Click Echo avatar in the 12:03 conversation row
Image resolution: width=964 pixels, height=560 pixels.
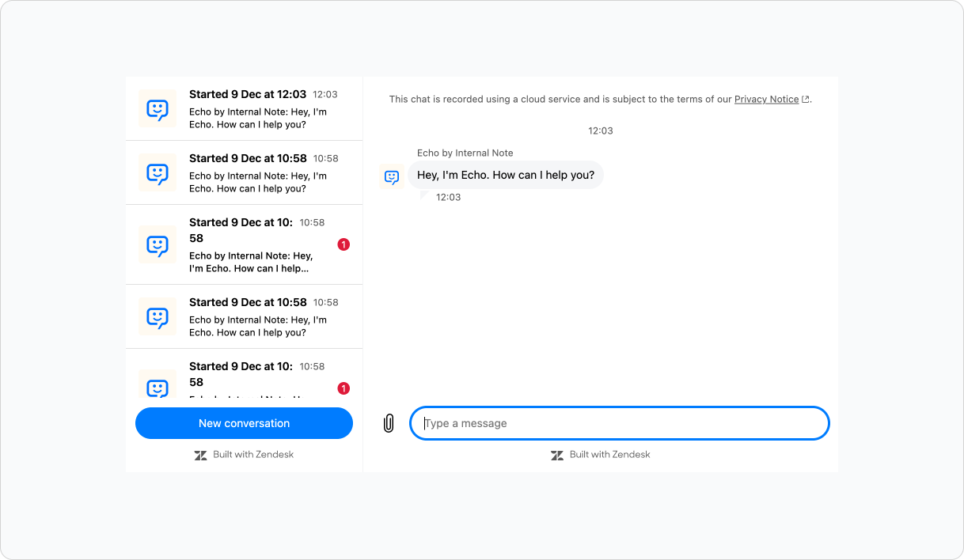158,108
